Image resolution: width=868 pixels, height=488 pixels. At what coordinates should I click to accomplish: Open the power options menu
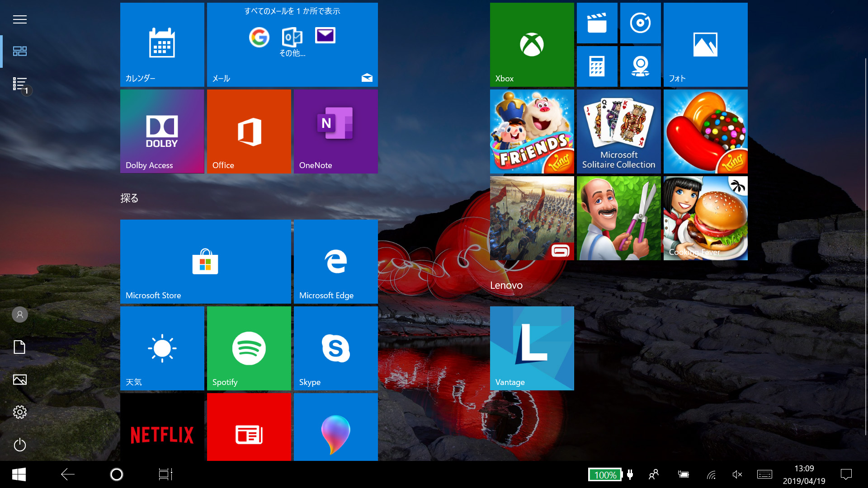[x=20, y=445]
